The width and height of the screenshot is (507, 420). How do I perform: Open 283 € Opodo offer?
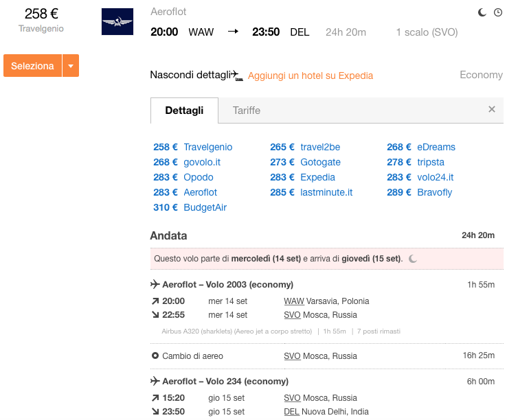point(183,177)
